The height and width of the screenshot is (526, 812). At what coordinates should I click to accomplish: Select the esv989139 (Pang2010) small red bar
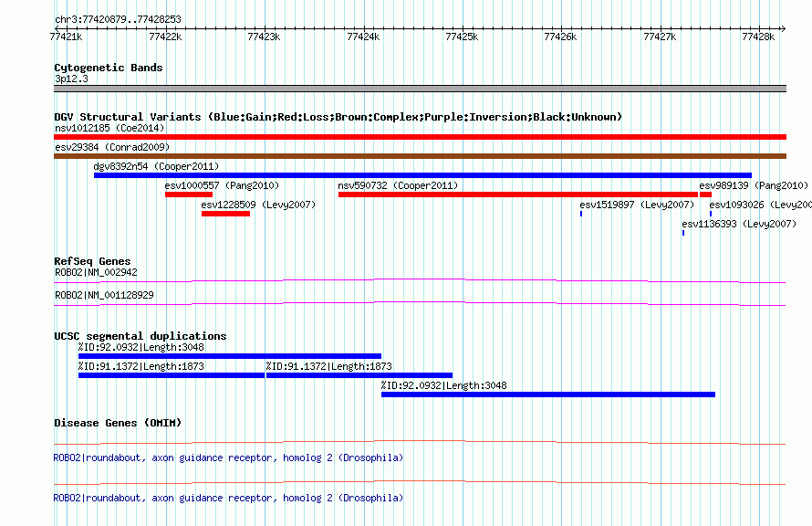705,195
